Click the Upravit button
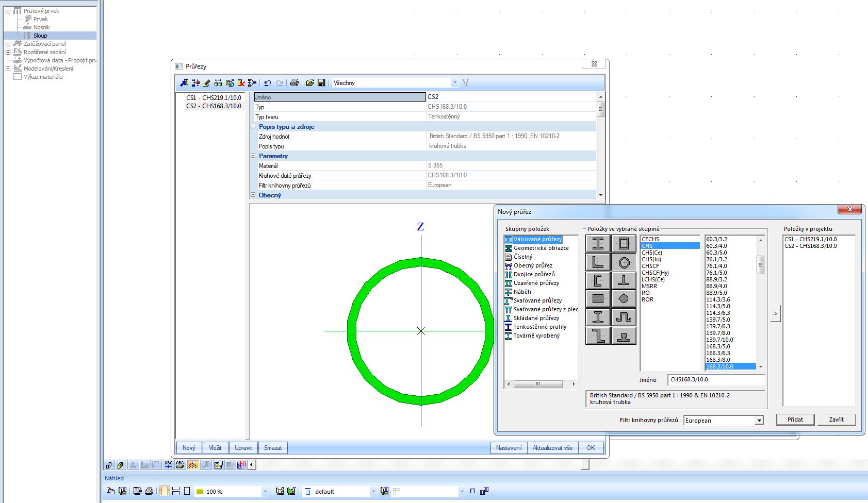 (243, 448)
